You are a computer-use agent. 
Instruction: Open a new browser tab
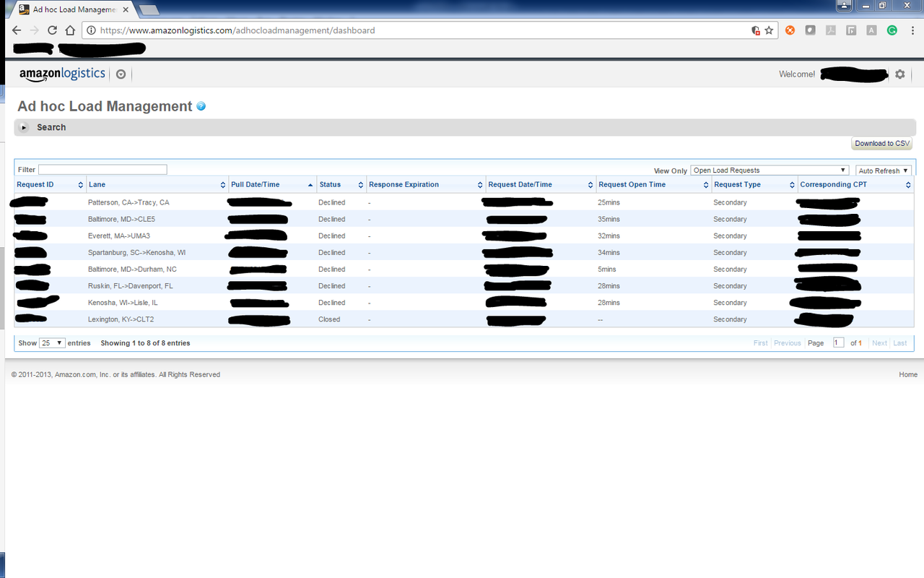tap(149, 9)
